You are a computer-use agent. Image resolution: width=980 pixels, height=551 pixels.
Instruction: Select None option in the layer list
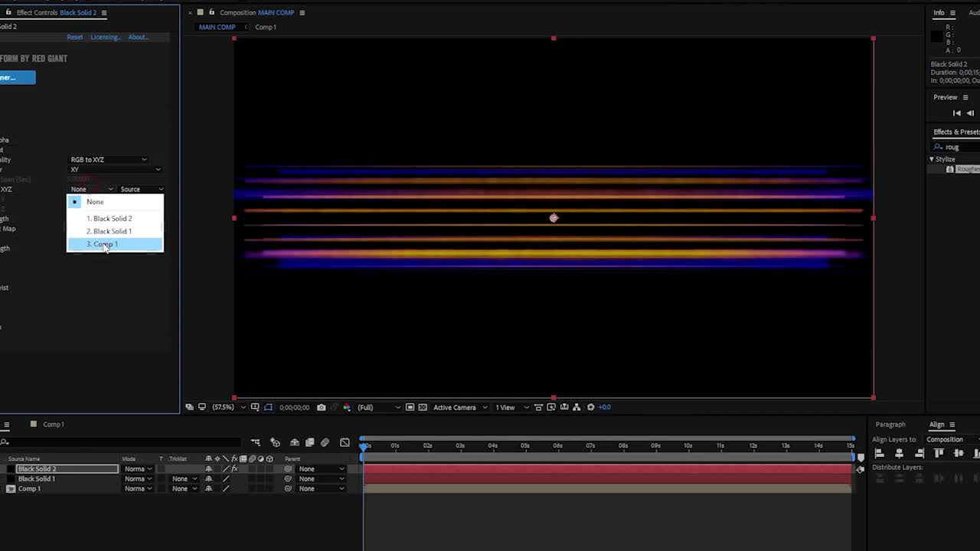[x=115, y=202]
